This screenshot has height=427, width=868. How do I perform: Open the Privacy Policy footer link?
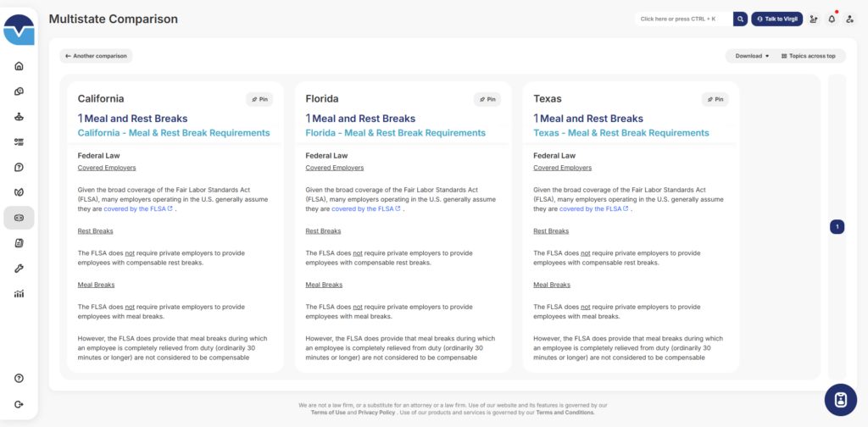tap(375, 412)
